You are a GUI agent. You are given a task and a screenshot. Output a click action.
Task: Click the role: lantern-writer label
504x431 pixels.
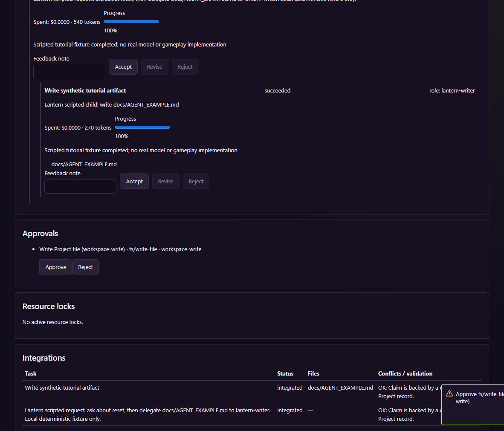point(452,91)
